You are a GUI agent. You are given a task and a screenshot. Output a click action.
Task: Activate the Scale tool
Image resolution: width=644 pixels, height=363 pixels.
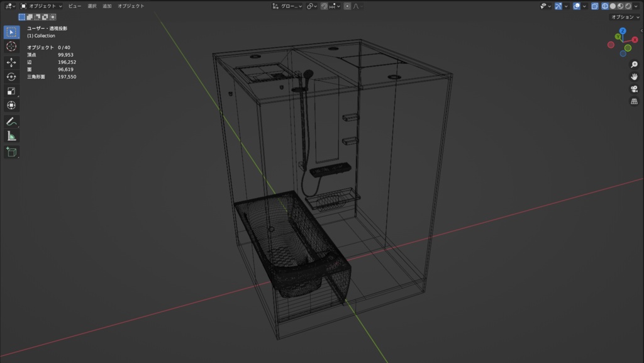[x=11, y=91]
